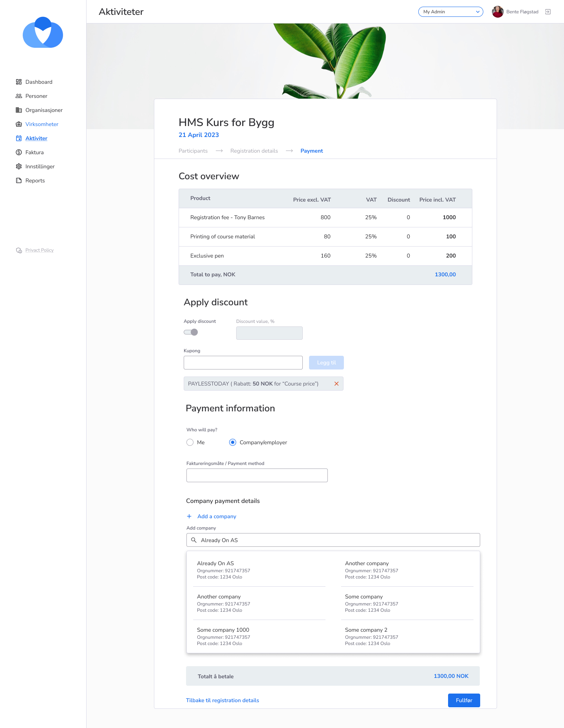Click the Innstillinger gear icon
The width and height of the screenshot is (564, 728).
(19, 166)
